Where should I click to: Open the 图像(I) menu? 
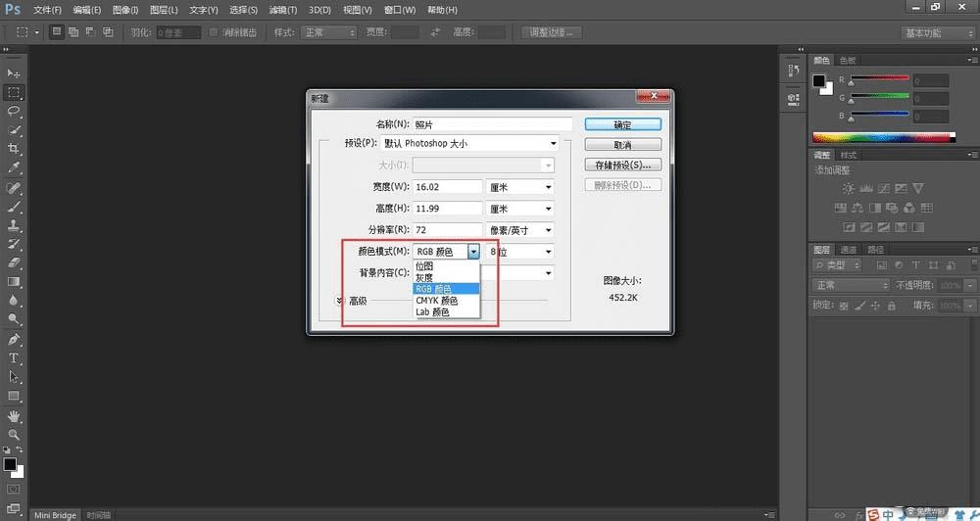tap(125, 10)
